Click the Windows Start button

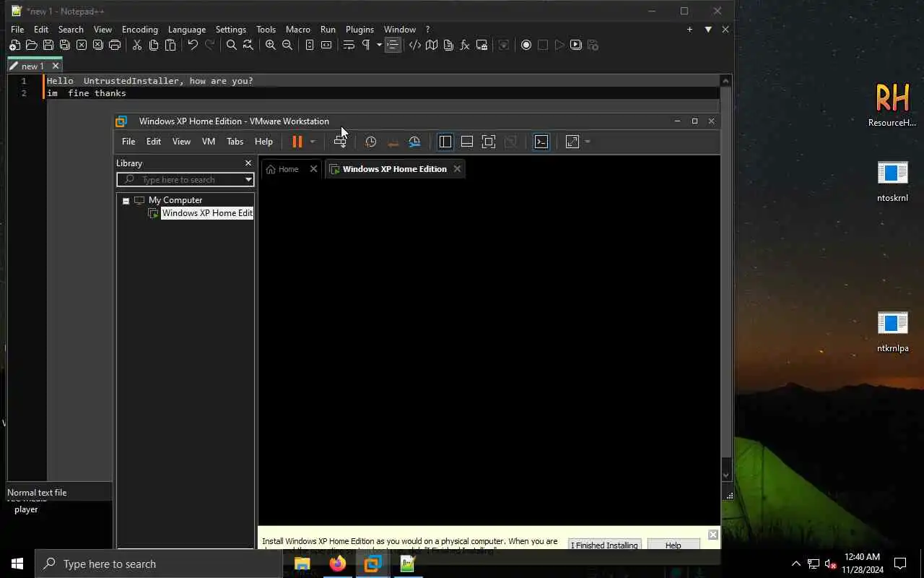click(x=17, y=564)
